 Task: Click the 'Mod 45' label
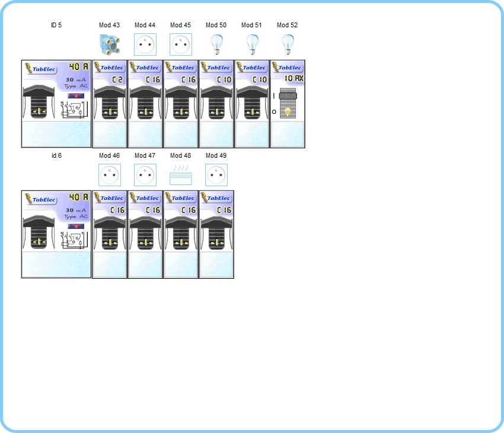coord(181,25)
